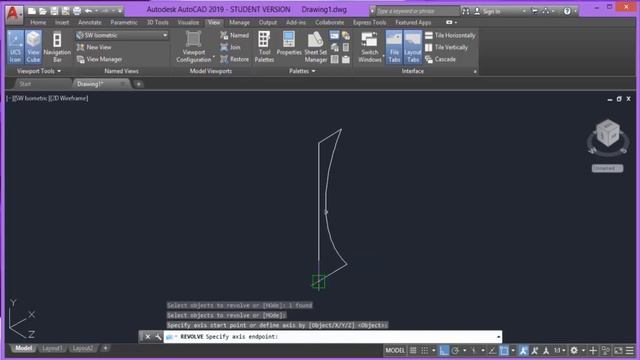This screenshot has width=640, height=360.
Task: Open workspace switching gear icon
Action: pos(574,350)
